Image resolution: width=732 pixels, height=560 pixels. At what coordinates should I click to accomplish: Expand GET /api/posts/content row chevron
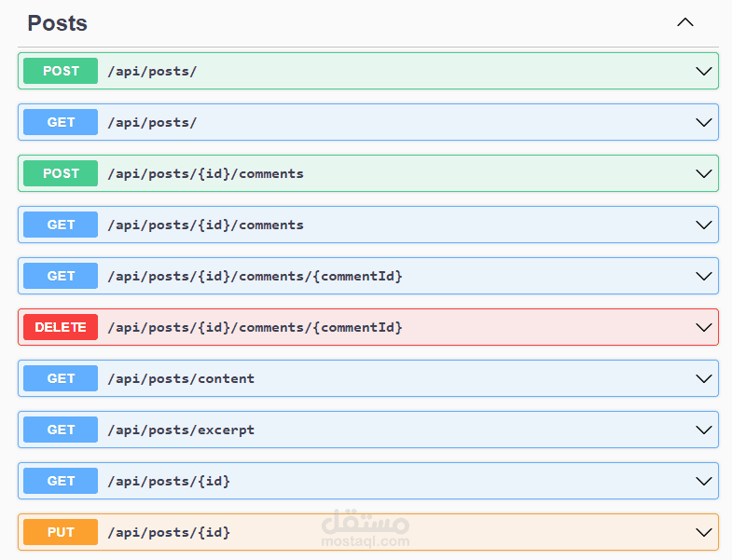coord(704,378)
